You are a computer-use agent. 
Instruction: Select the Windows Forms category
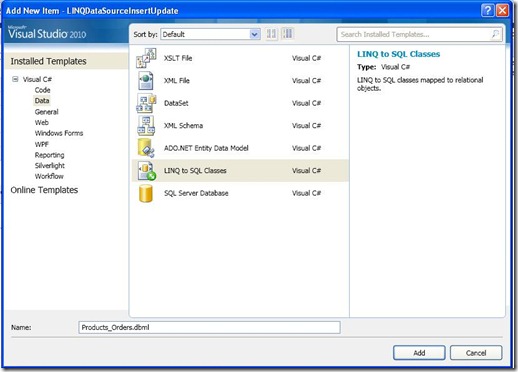pos(59,133)
